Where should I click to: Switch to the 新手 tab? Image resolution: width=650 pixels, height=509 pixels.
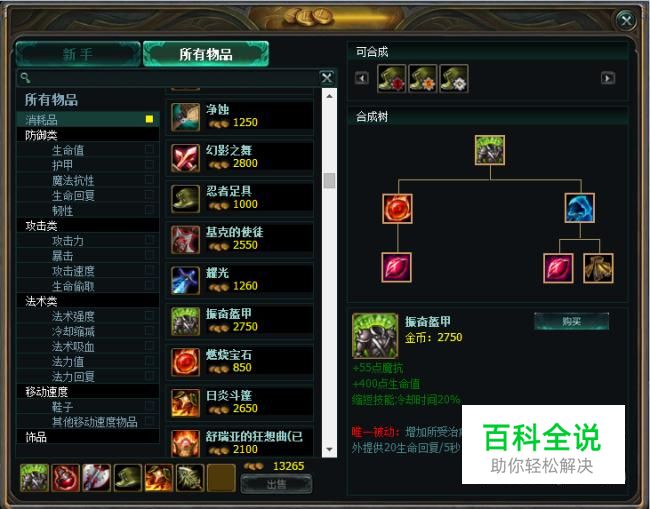(x=78, y=54)
